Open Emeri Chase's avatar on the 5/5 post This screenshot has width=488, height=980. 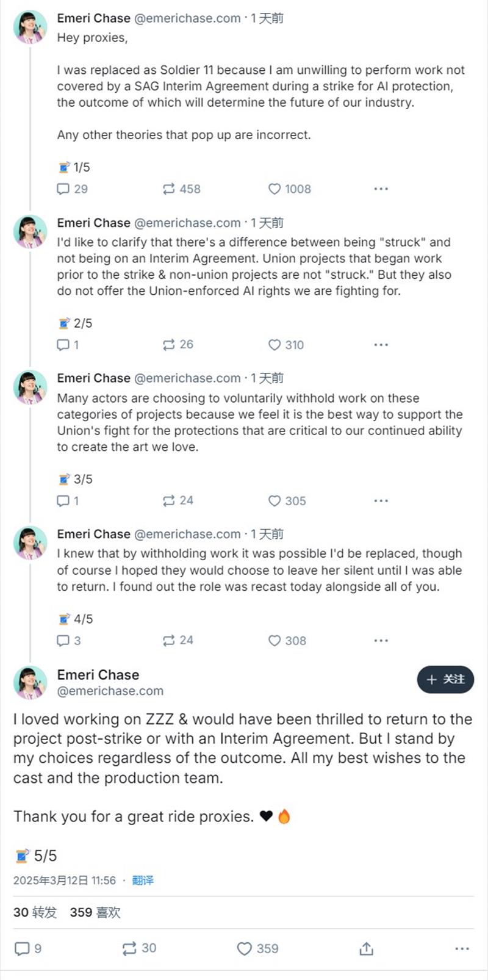(x=30, y=682)
